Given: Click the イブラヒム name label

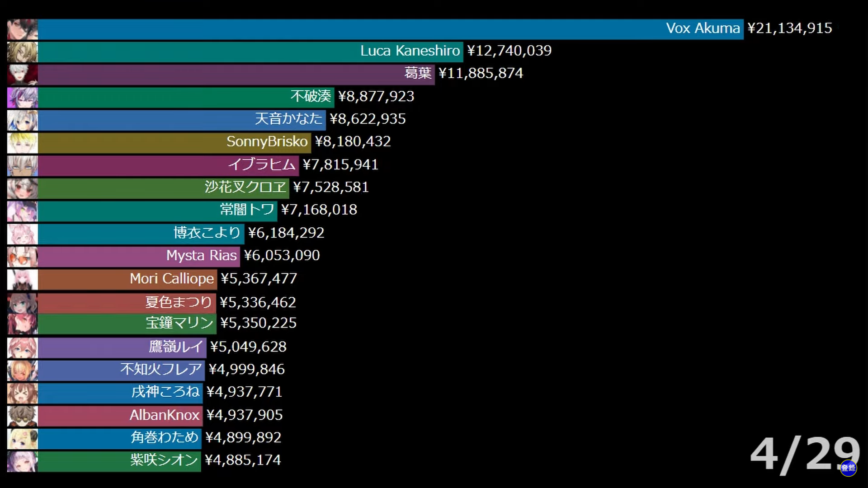Looking at the screenshot, I should [262, 164].
